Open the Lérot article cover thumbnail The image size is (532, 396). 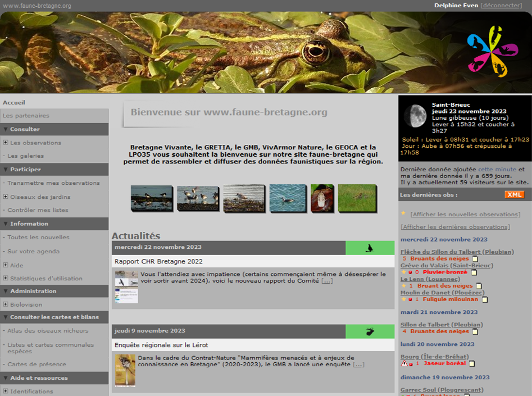pos(125,371)
